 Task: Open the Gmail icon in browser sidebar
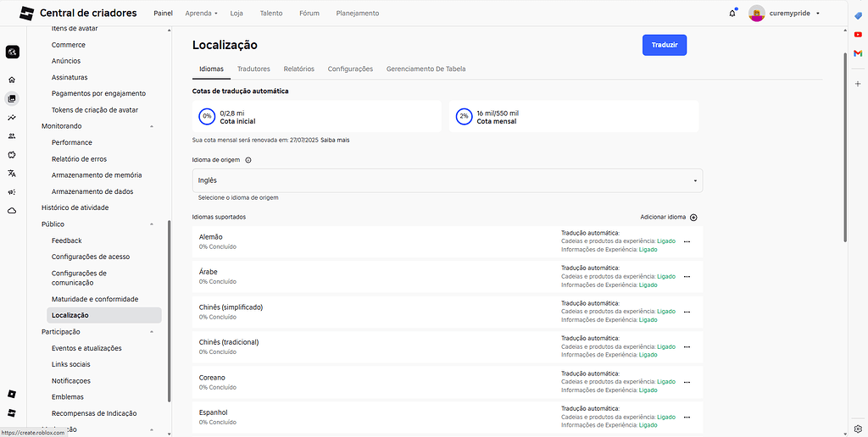tap(858, 53)
